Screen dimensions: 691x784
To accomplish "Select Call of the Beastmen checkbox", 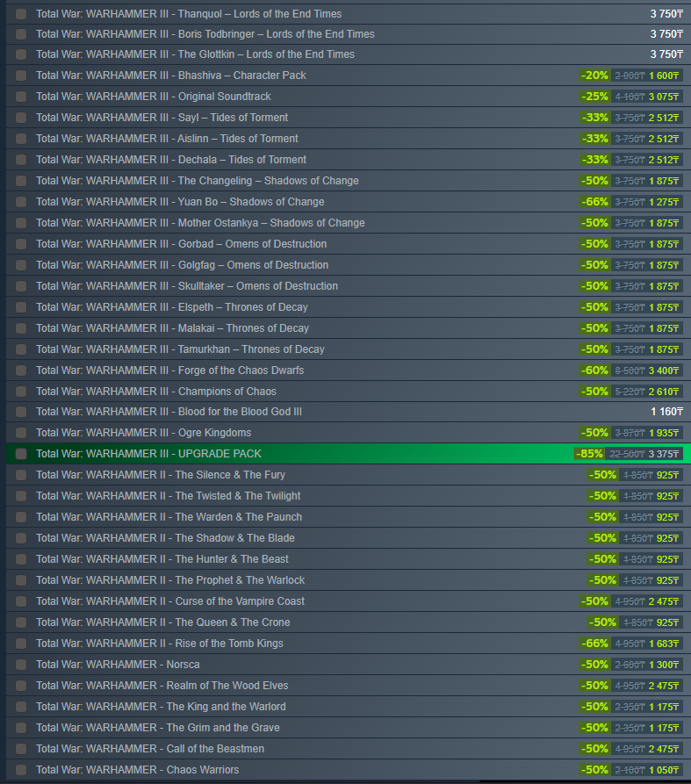I will [21, 749].
